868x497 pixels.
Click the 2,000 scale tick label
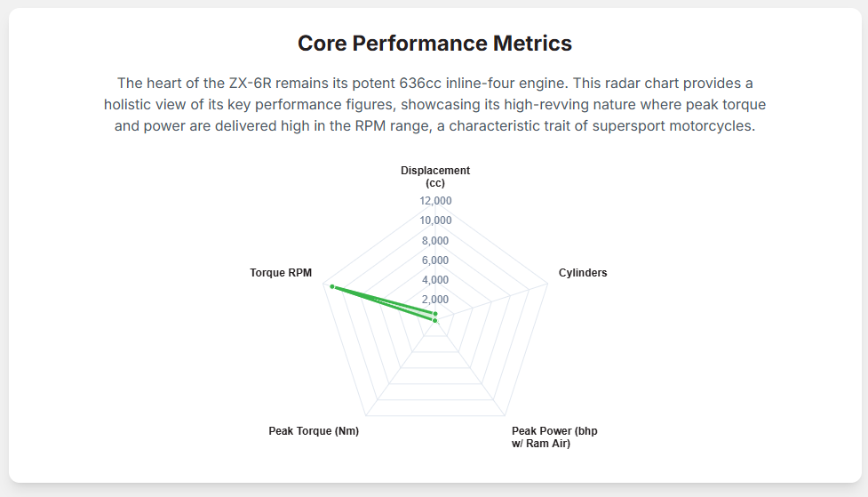click(x=435, y=300)
